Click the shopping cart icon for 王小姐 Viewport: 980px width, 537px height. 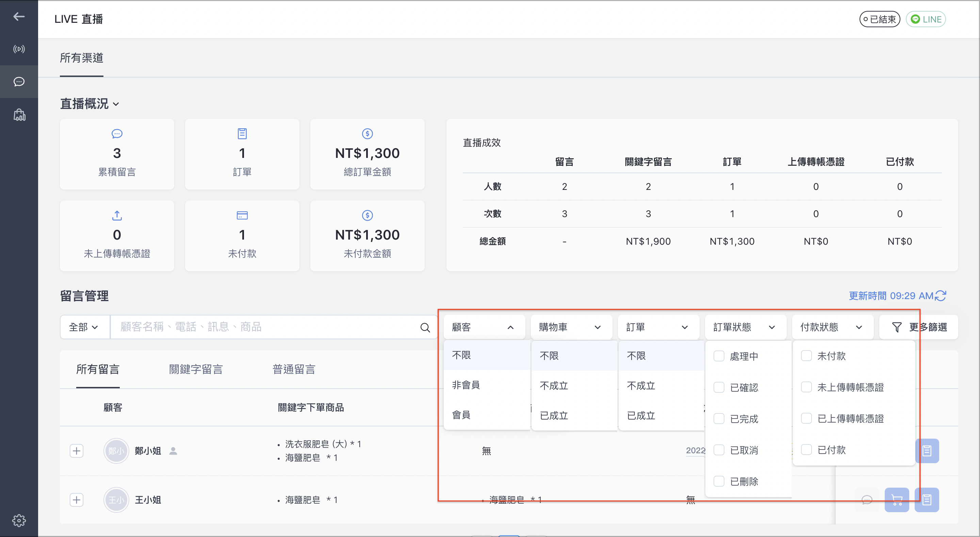(x=897, y=500)
